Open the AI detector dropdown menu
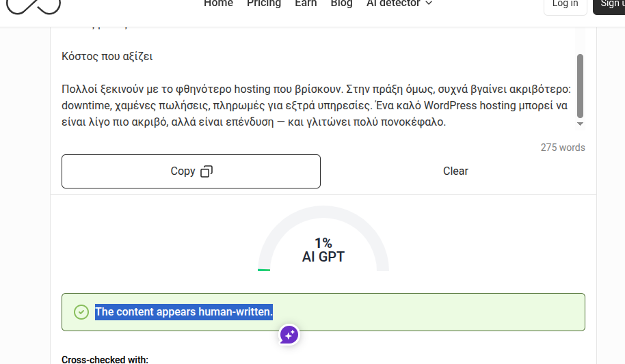 pyautogui.click(x=399, y=3)
